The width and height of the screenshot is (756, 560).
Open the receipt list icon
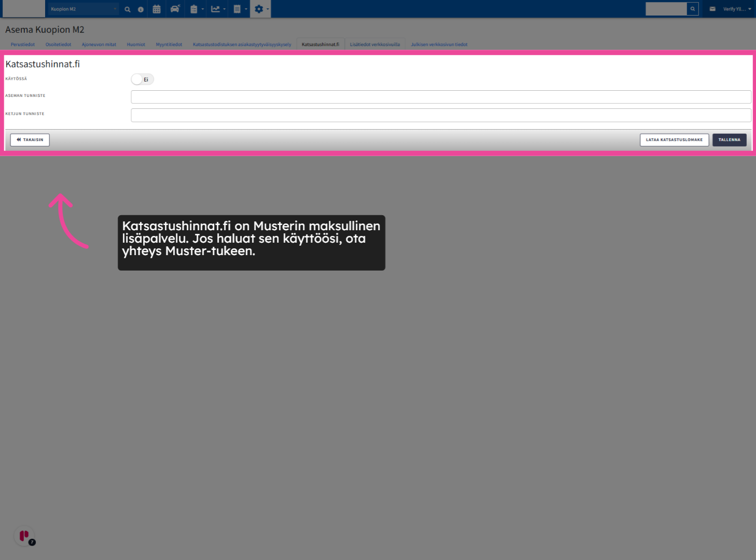tap(237, 9)
